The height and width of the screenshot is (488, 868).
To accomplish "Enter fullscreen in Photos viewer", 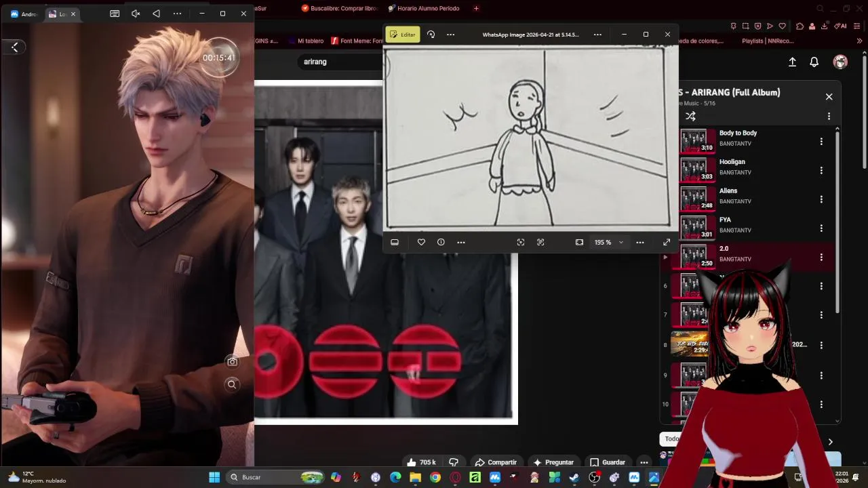I will 667,242.
